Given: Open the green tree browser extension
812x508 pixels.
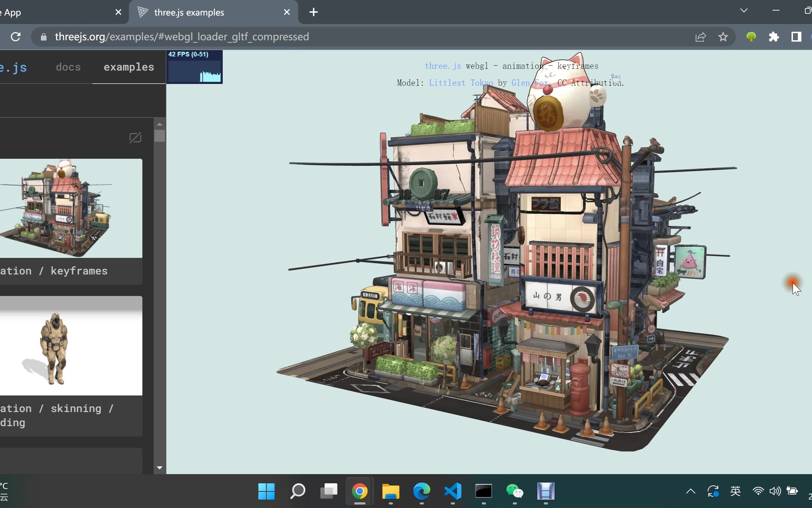Looking at the screenshot, I should click(751, 37).
